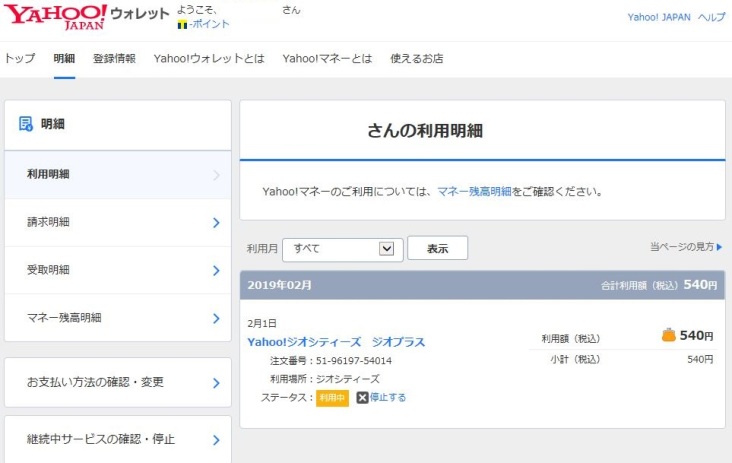Open お支払い方法の確認・変更
Viewport: 732px width, 463px height.
[x=118, y=382]
